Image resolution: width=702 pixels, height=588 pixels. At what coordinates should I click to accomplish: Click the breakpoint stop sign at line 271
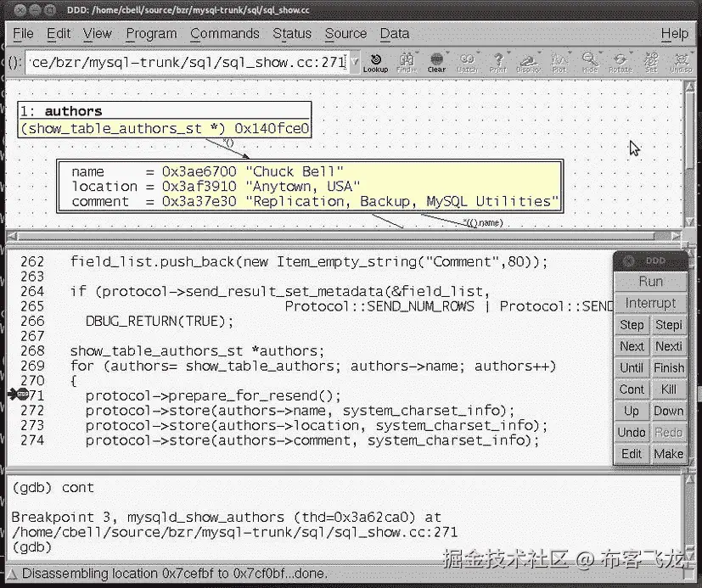tap(22, 395)
